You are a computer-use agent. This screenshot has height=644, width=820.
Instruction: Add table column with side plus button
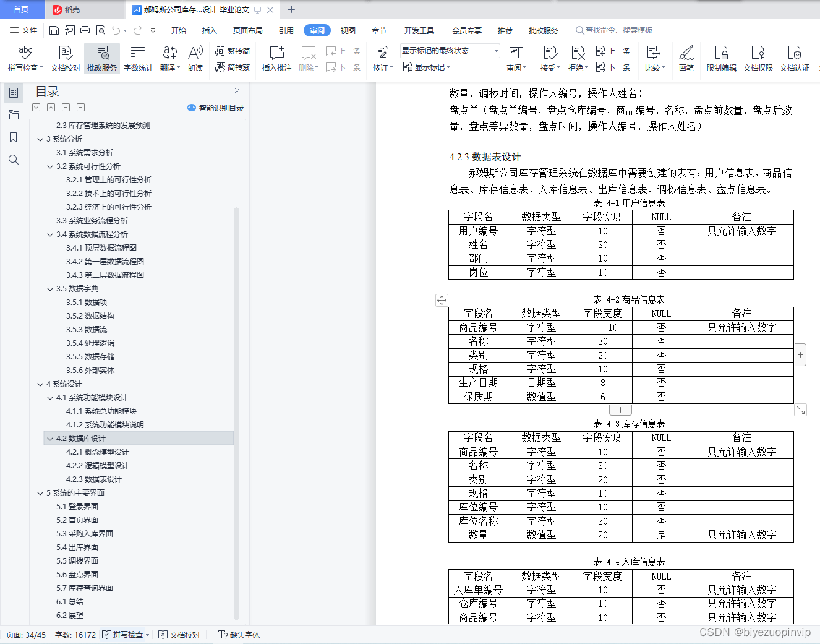800,355
